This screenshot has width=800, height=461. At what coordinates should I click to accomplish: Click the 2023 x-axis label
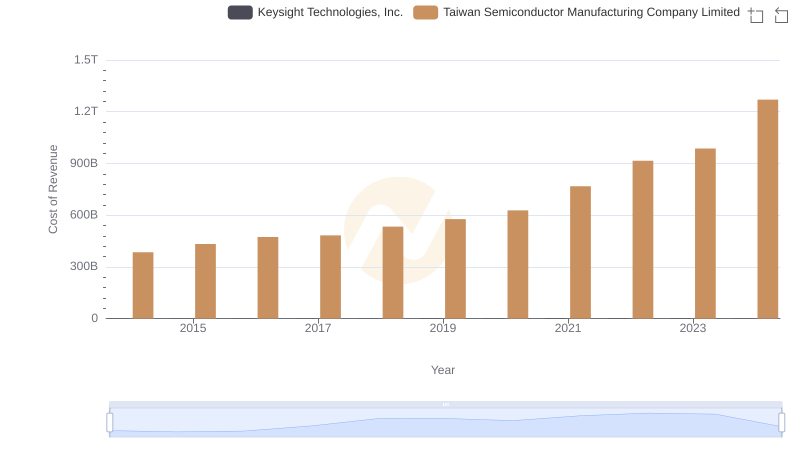tap(693, 328)
